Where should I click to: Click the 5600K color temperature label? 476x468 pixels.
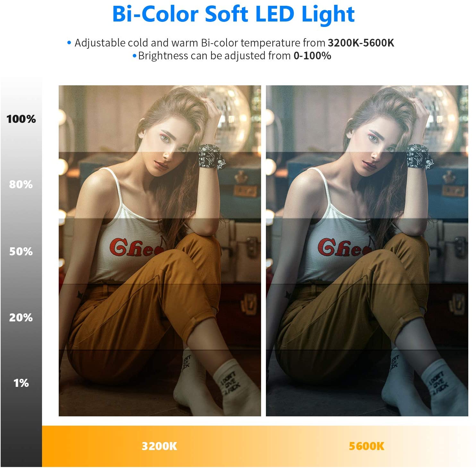click(x=366, y=446)
